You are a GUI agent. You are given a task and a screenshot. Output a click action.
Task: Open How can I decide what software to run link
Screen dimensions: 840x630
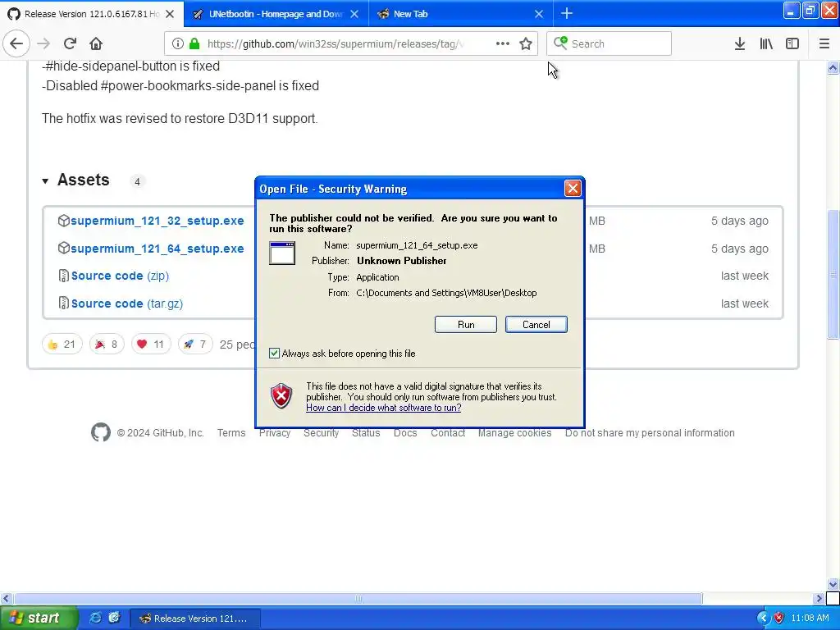[x=384, y=408]
